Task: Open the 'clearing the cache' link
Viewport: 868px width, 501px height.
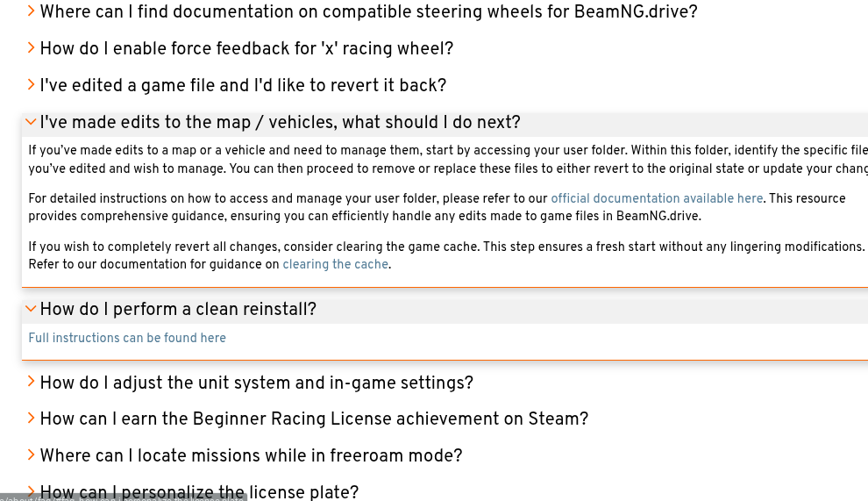Action: point(335,264)
